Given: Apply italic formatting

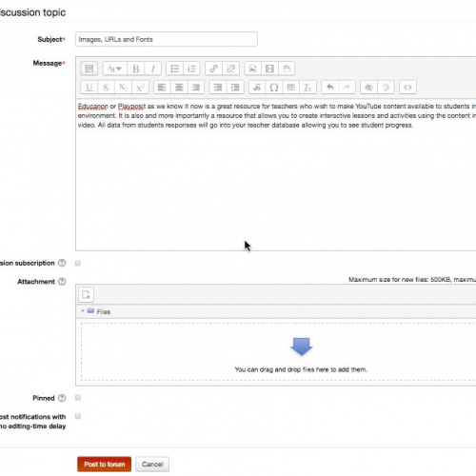Looking at the screenshot, I should (153, 69).
